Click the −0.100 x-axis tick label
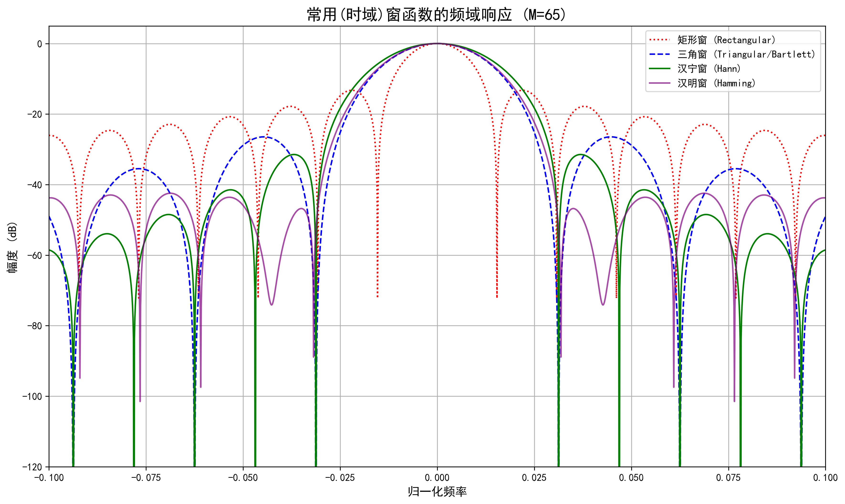 point(49,478)
